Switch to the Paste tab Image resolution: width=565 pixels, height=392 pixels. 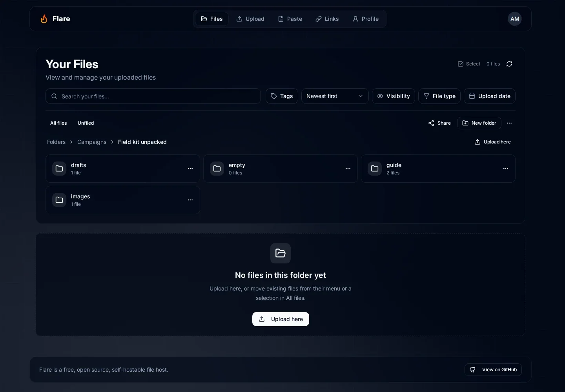[x=290, y=19]
